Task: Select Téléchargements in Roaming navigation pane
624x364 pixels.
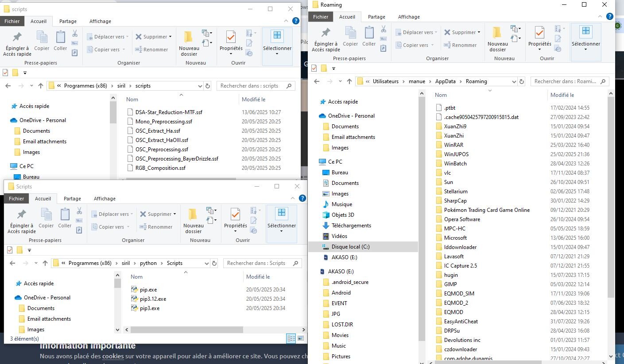Action: pos(352,226)
